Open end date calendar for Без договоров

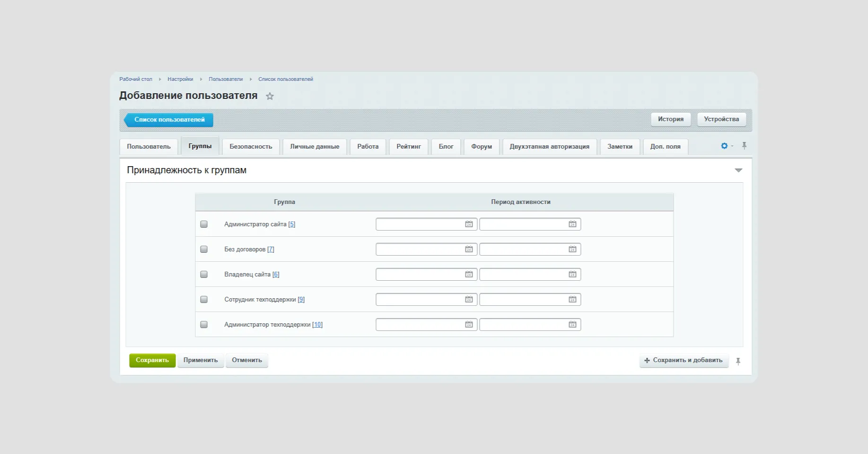click(572, 249)
